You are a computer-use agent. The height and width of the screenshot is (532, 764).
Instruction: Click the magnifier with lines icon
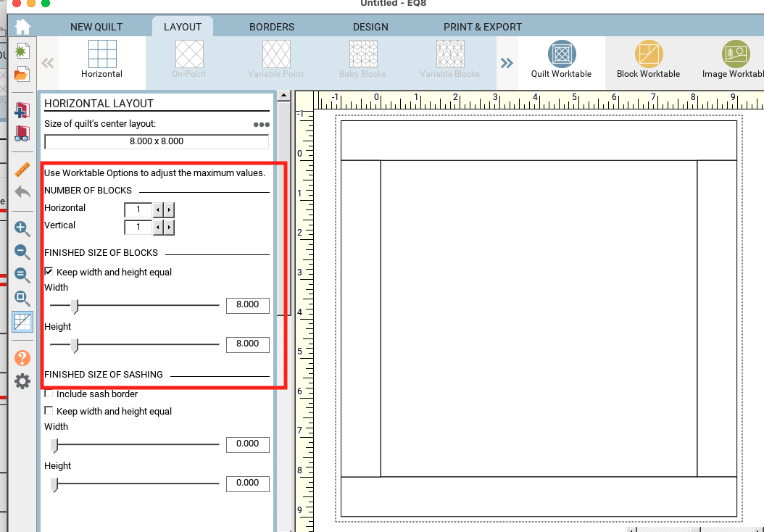point(22,275)
